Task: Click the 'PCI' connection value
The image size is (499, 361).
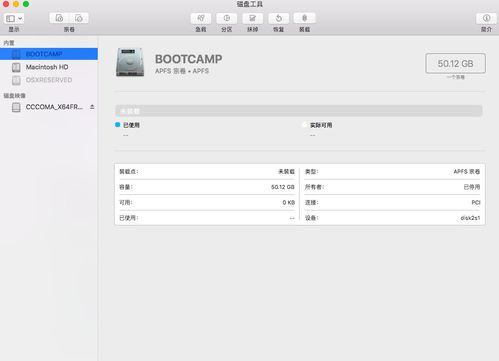Action: (x=476, y=202)
